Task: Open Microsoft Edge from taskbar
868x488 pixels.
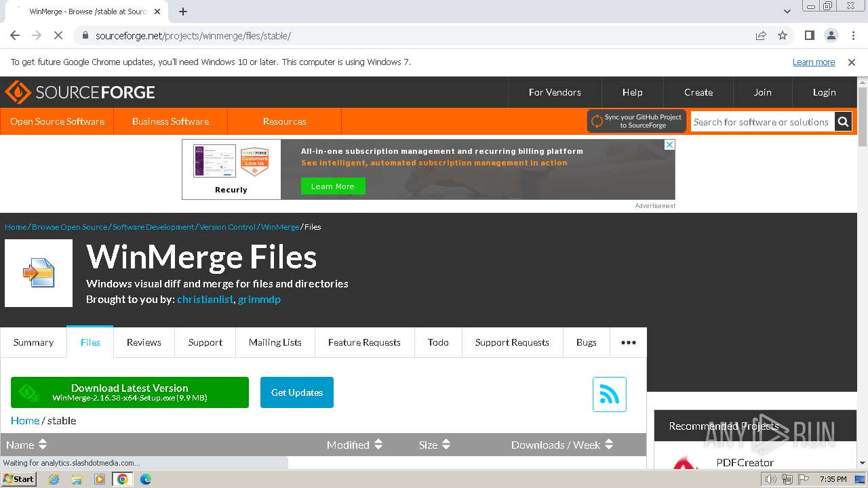Action: pyautogui.click(x=146, y=479)
